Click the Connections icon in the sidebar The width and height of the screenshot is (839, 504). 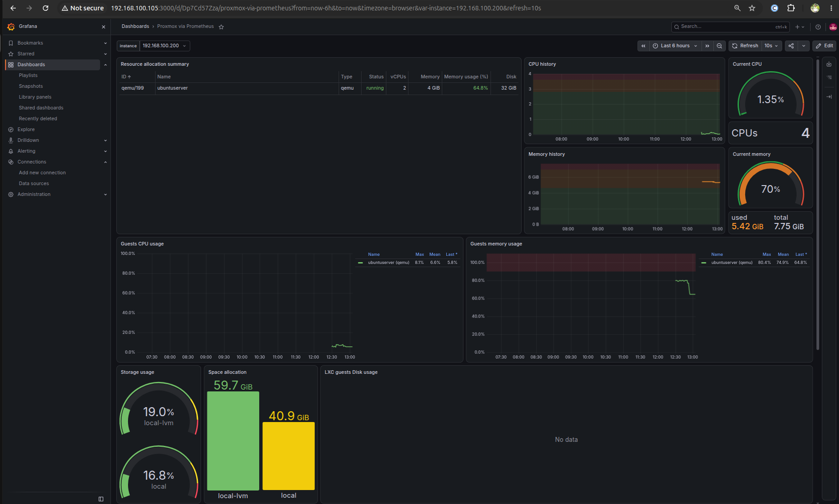(x=11, y=162)
